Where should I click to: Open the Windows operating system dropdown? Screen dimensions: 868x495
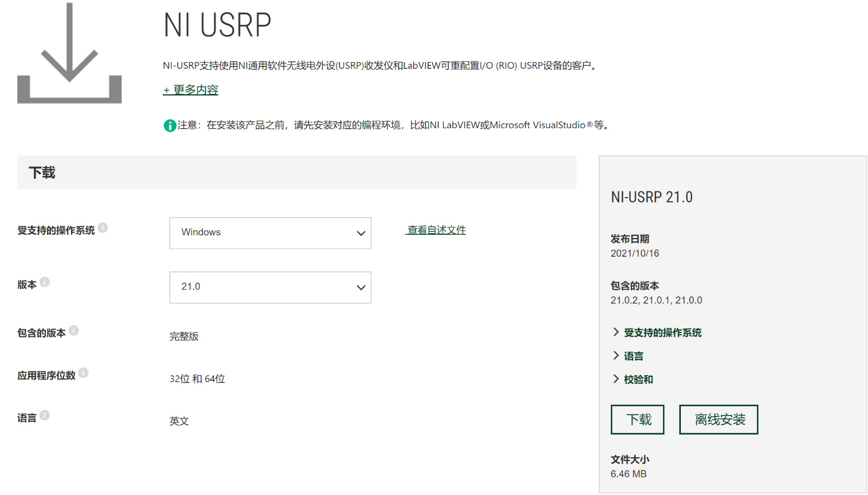point(270,233)
